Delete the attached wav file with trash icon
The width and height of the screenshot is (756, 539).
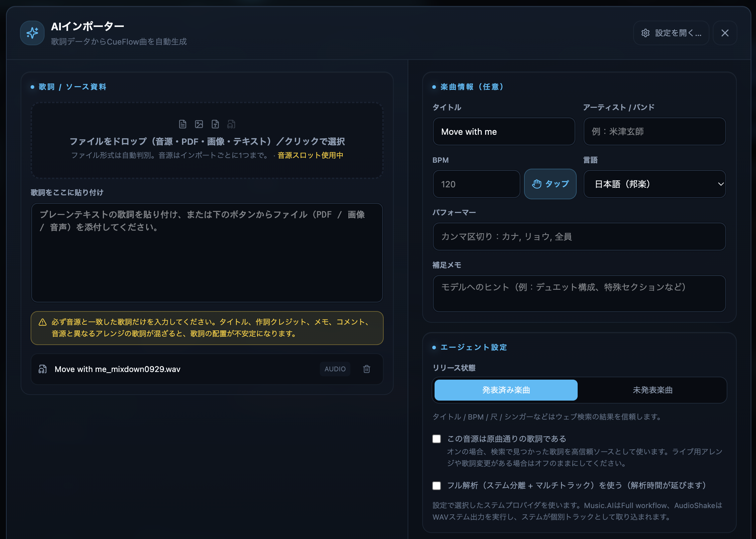(x=367, y=369)
